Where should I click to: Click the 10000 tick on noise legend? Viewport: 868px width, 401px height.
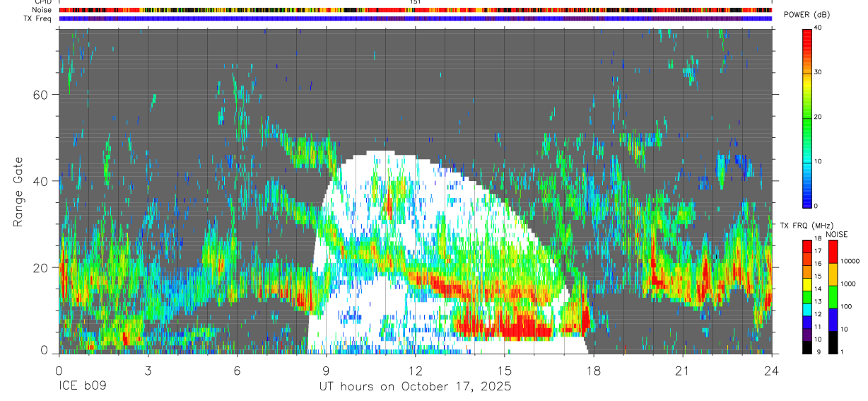click(x=849, y=261)
